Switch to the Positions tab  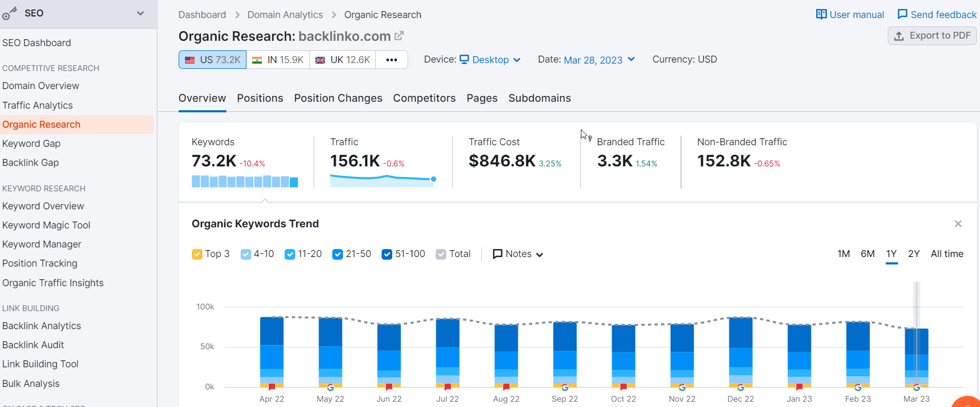pos(260,98)
